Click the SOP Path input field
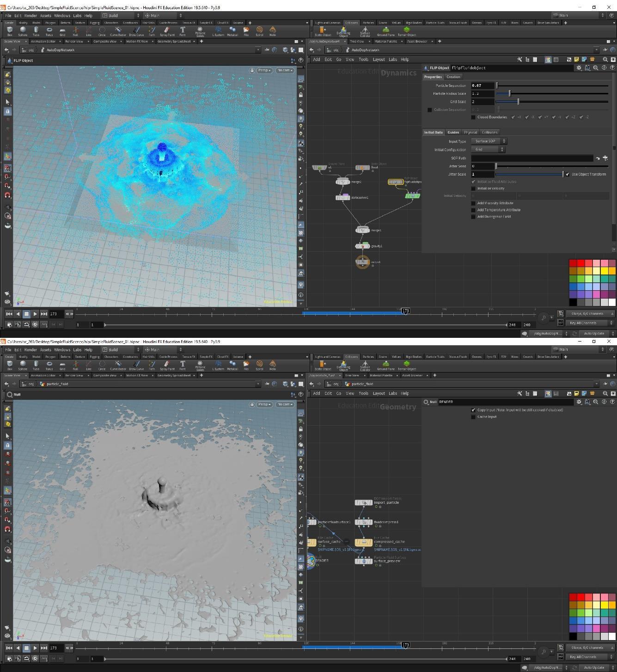Viewport: 617px width, 672px height. pyautogui.click(x=532, y=158)
